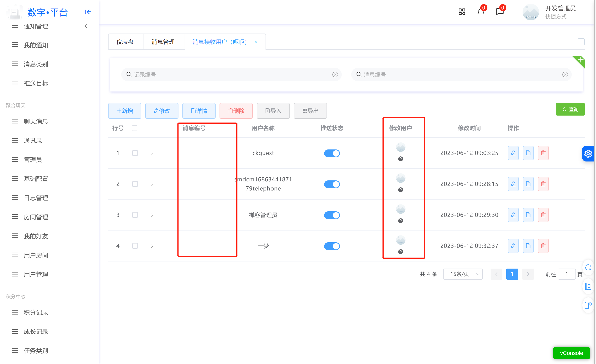Click the help question icon in row 1
The width and height of the screenshot is (596, 364).
401,159
